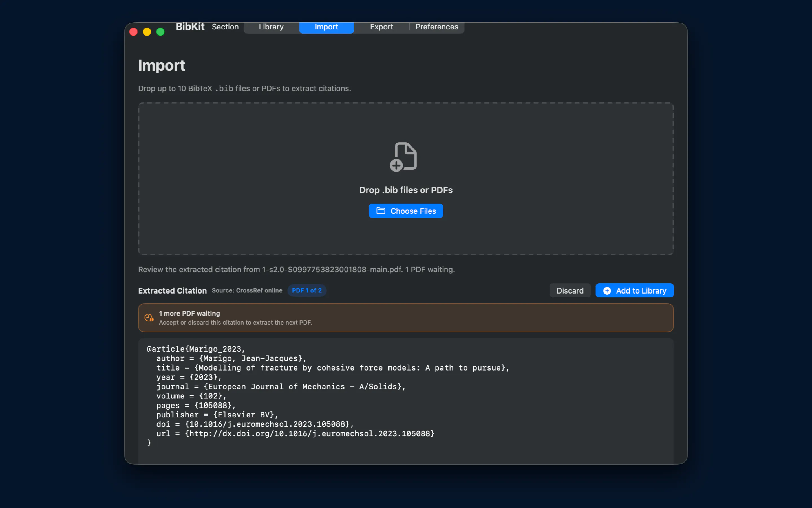The width and height of the screenshot is (812, 508).
Task: Click the pages = {105088} line
Action: (x=196, y=406)
